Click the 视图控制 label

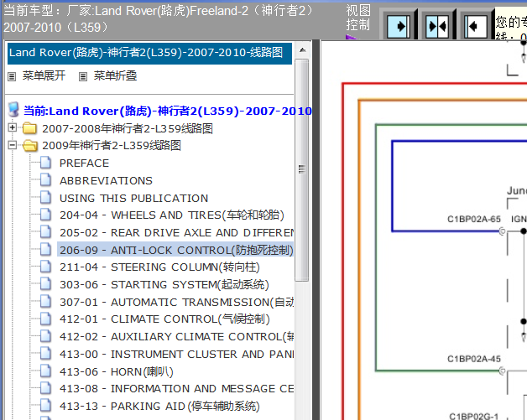pos(358,18)
